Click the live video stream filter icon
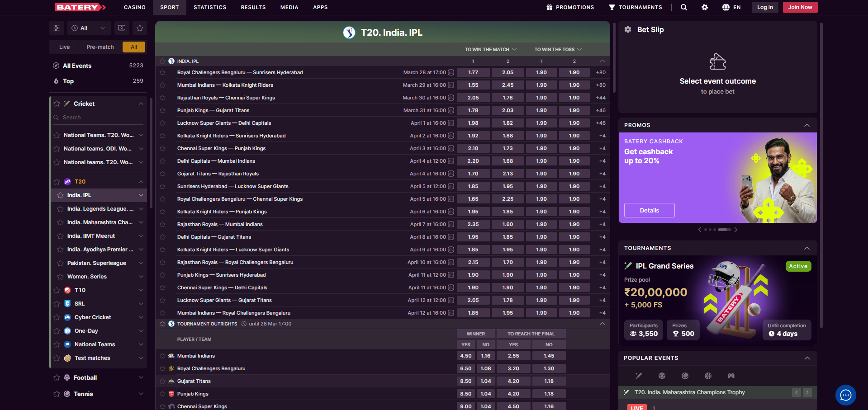Viewport: 868px width, 410px height. click(x=122, y=28)
